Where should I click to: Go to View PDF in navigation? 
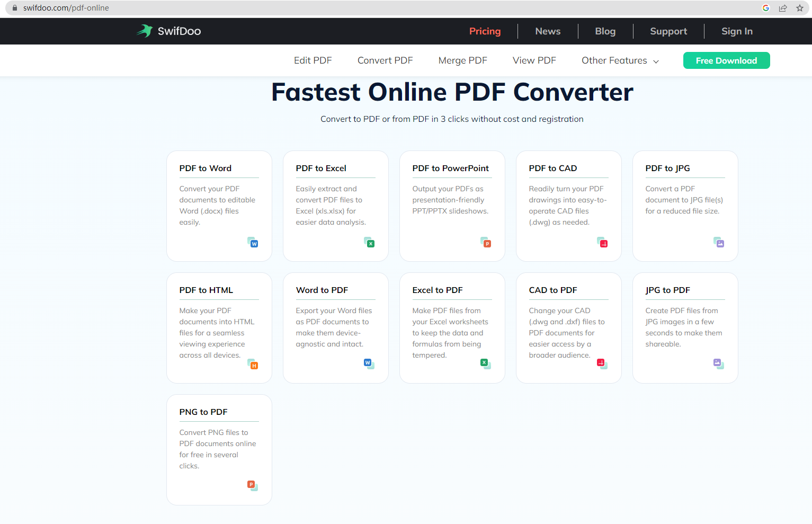[x=534, y=60]
